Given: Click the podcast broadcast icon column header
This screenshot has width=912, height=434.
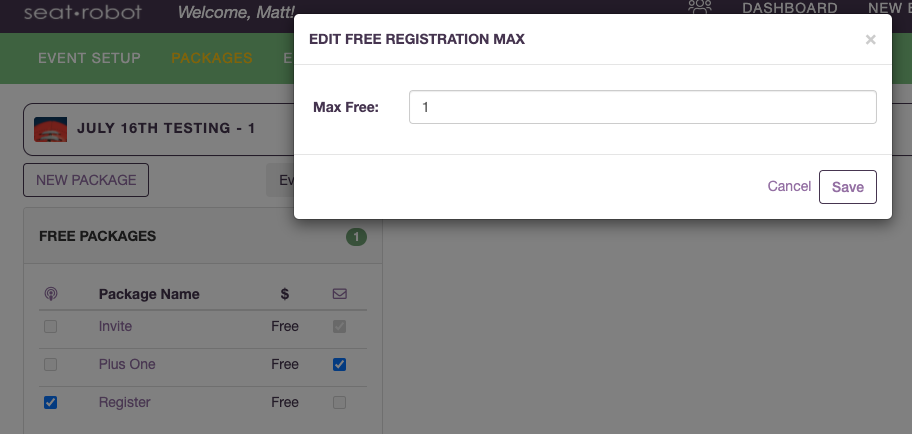Looking at the screenshot, I should [x=51, y=294].
